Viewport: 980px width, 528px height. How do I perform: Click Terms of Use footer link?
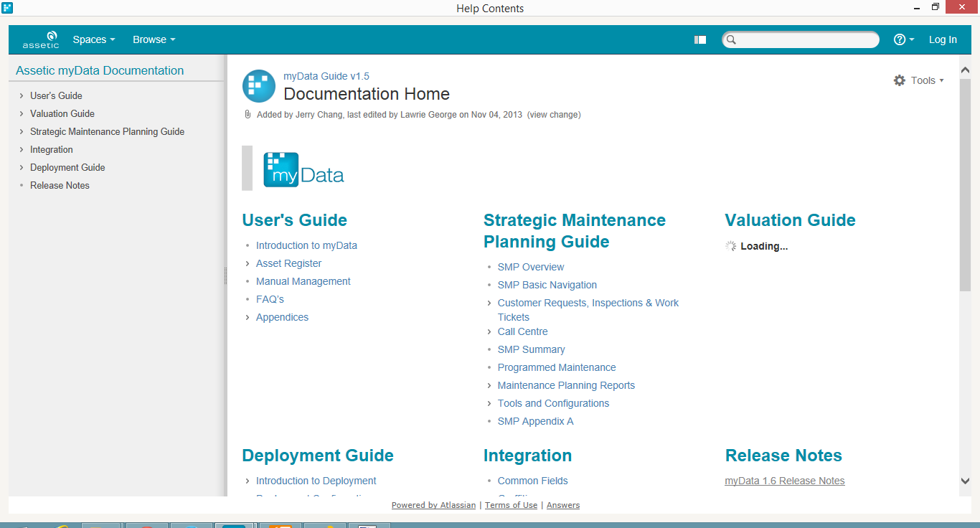[511, 505]
